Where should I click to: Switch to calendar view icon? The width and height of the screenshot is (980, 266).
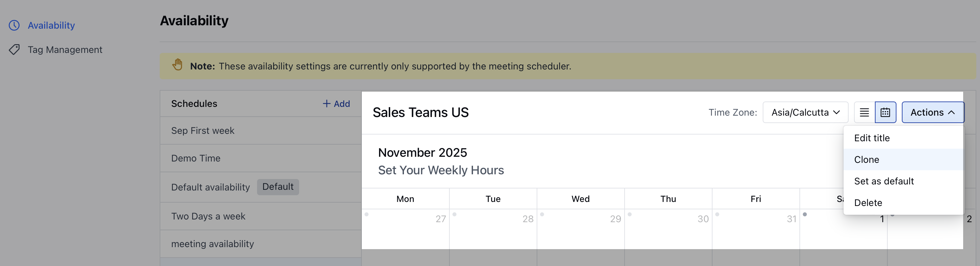tap(885, 113)
